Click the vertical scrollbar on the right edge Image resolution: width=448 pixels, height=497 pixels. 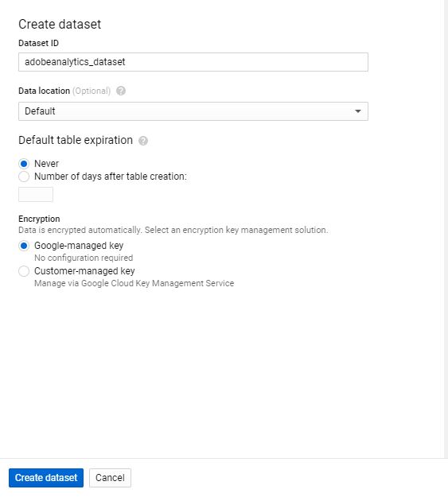pyautogui.click(x=446, y=228)
